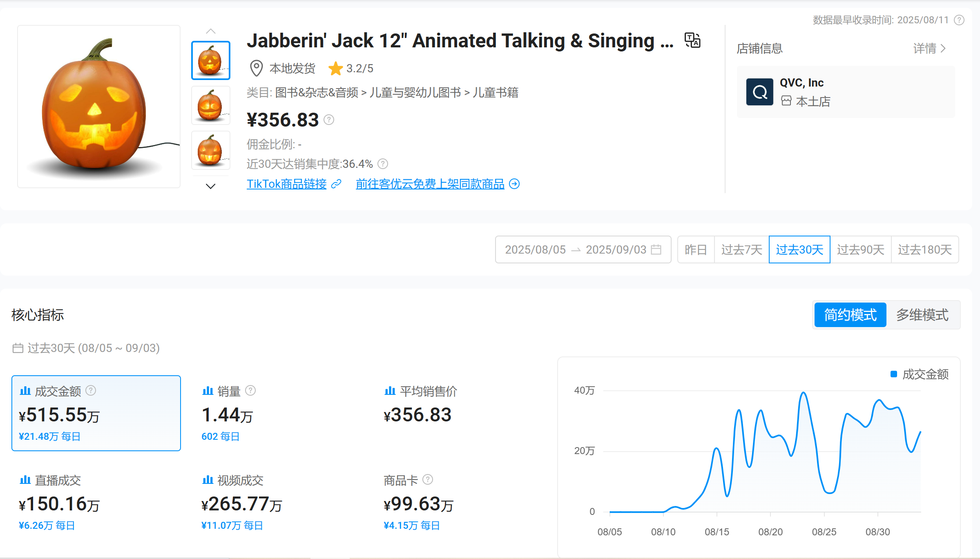The height and width of the screenshot is (559, 980).
Task: Open the help tooltip beside 成交金额 metric
Action: [91, 391]
